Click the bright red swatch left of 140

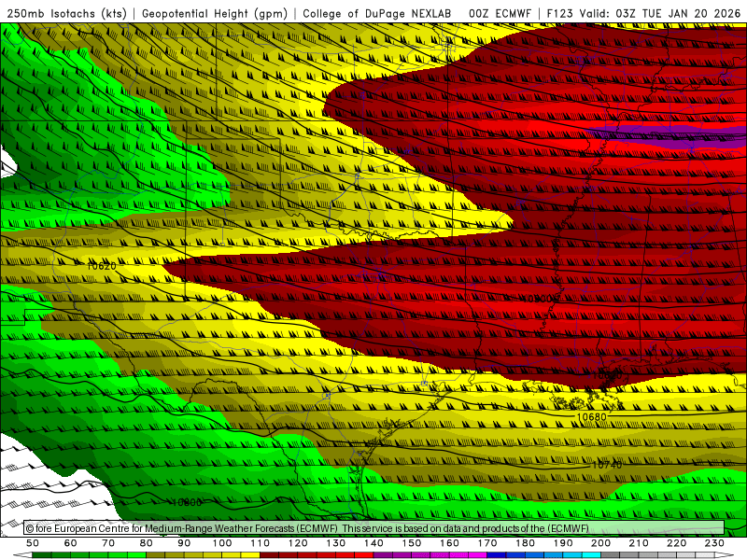[364, 555]
